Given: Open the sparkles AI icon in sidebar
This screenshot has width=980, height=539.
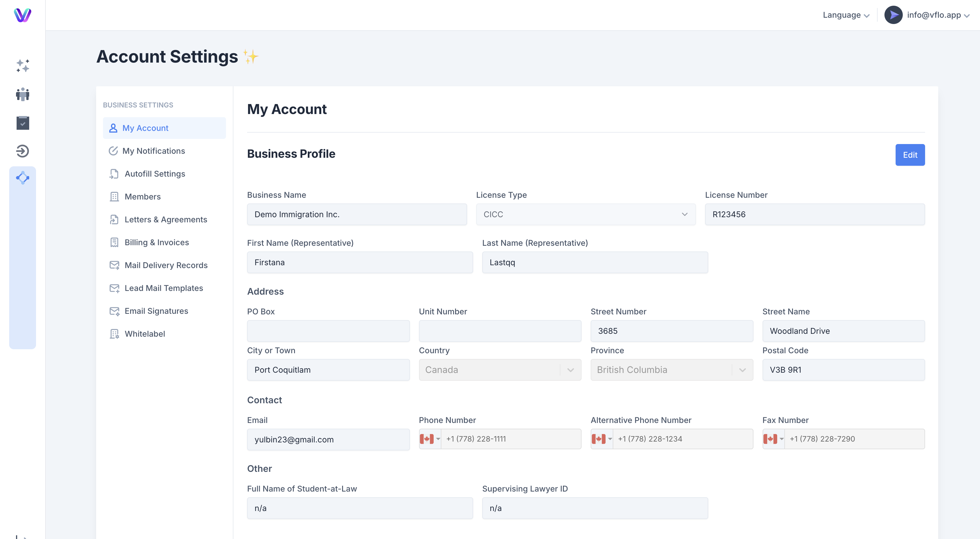Looking at the screenshot, I should (22, 66).
